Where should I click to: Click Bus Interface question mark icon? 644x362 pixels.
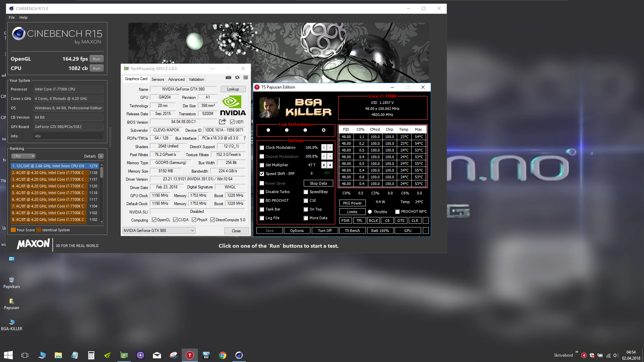244,138
